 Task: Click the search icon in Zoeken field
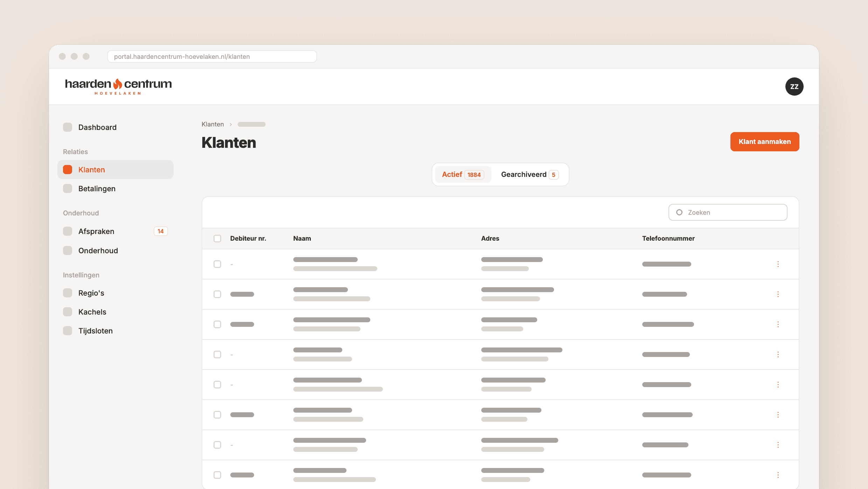coord(679,212)
